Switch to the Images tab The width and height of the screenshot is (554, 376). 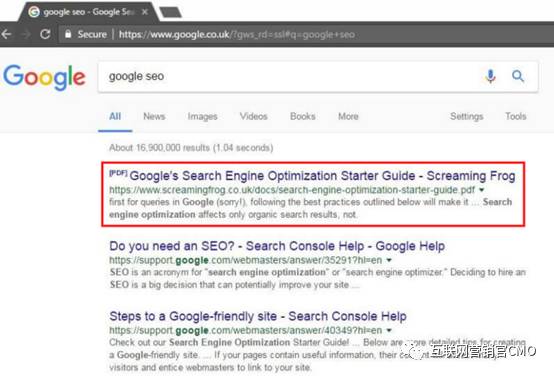click(202, 117)
